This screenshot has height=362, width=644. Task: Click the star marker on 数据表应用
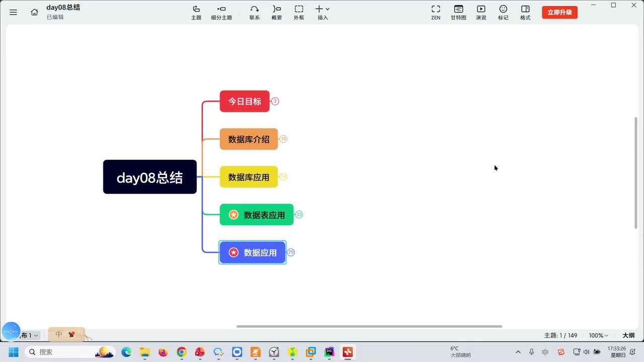pyautogui.click(x=233, y=215)
